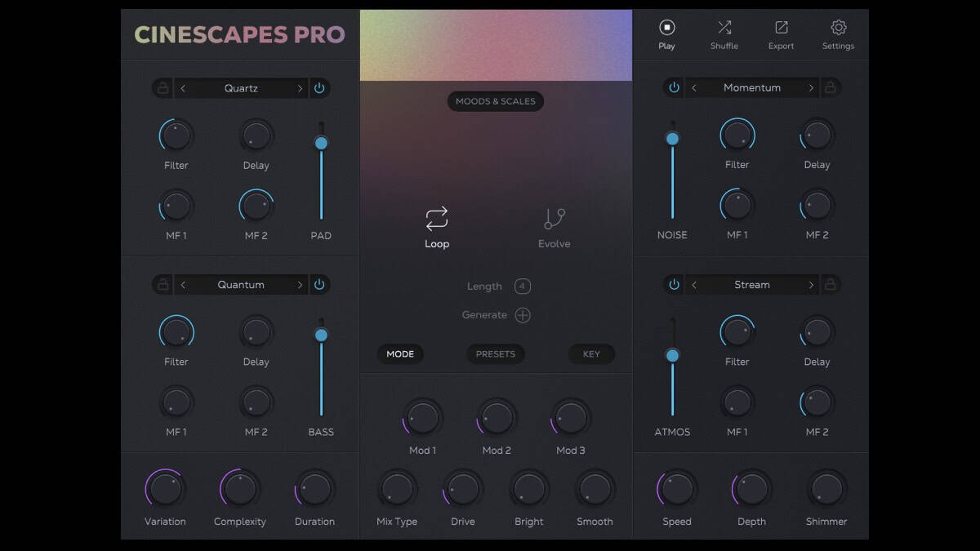Switch to the KEY tab
This screenshot has height=551, width=980.
[591, 354]
